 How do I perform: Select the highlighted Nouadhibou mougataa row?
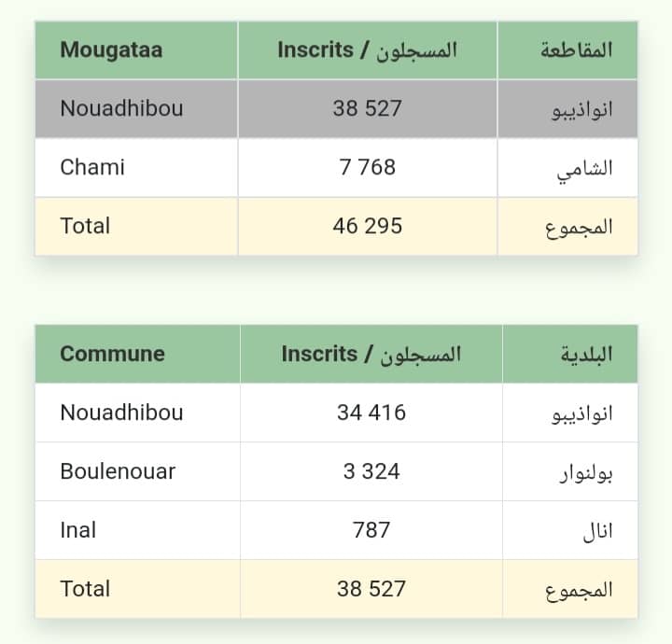click(336, 109)
